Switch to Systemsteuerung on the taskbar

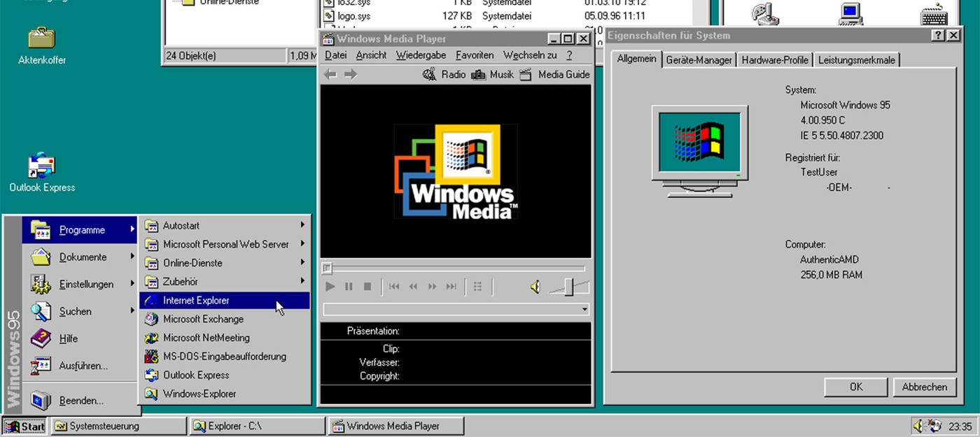click(118, 426)
